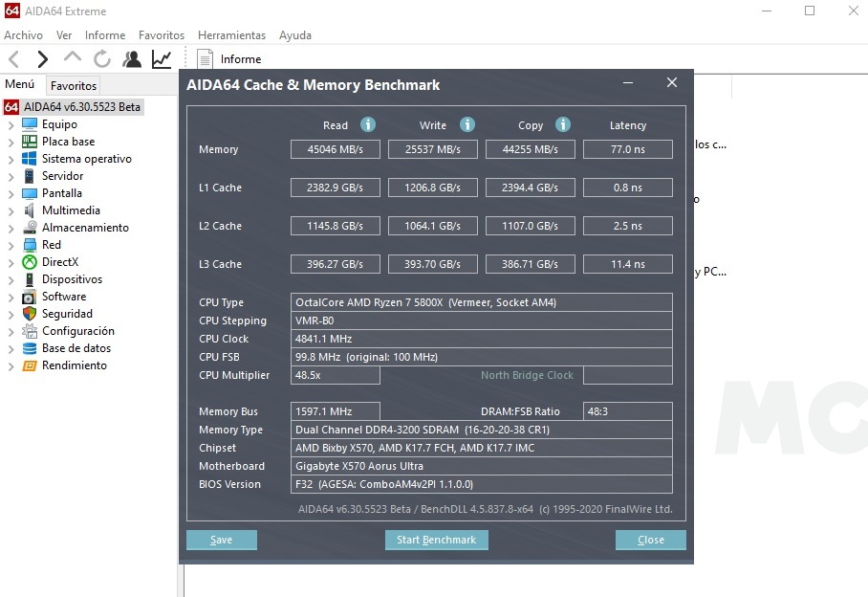Click the Back navigation arrow in toolbar
The image size is (868, 597).
[13, 59]
